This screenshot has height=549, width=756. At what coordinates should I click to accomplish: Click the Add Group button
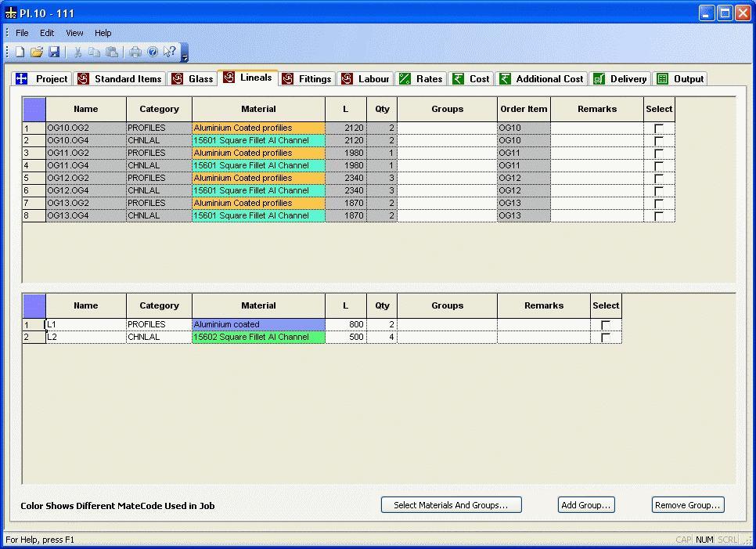click(x=586, y=505)
